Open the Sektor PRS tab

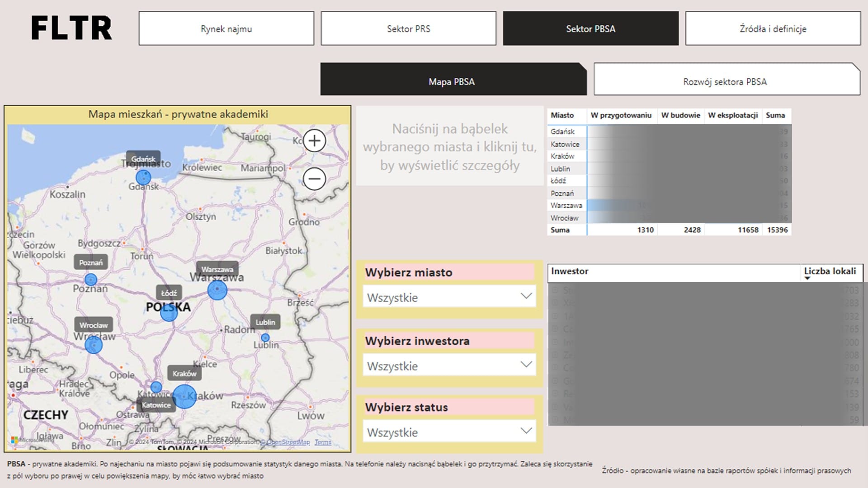[x=408, y=28]
